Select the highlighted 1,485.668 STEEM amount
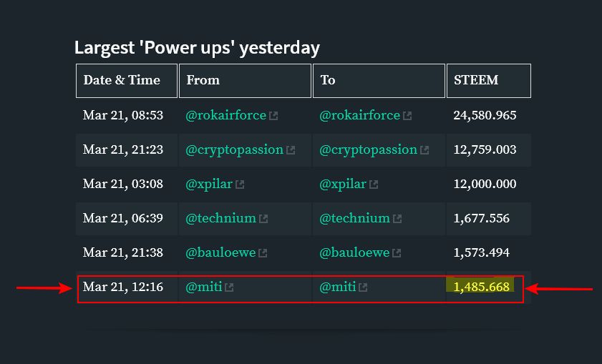The height and width of the screenshot is (364, 602). coord(481,287)
